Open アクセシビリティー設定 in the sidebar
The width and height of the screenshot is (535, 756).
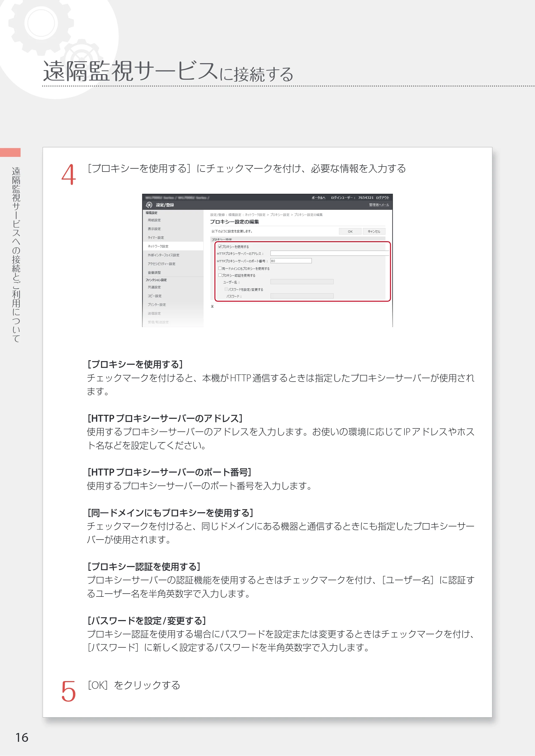point(161,264)
